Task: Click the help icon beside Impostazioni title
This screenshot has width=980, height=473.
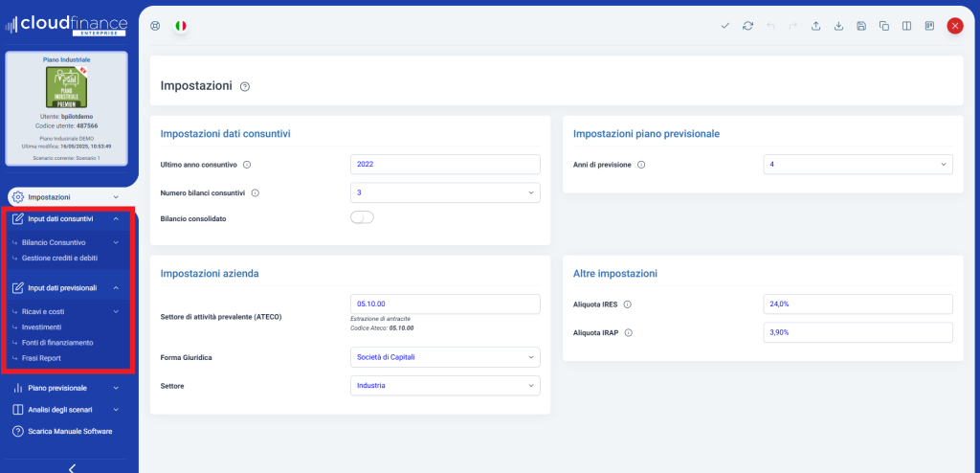Action: point(245,86)
